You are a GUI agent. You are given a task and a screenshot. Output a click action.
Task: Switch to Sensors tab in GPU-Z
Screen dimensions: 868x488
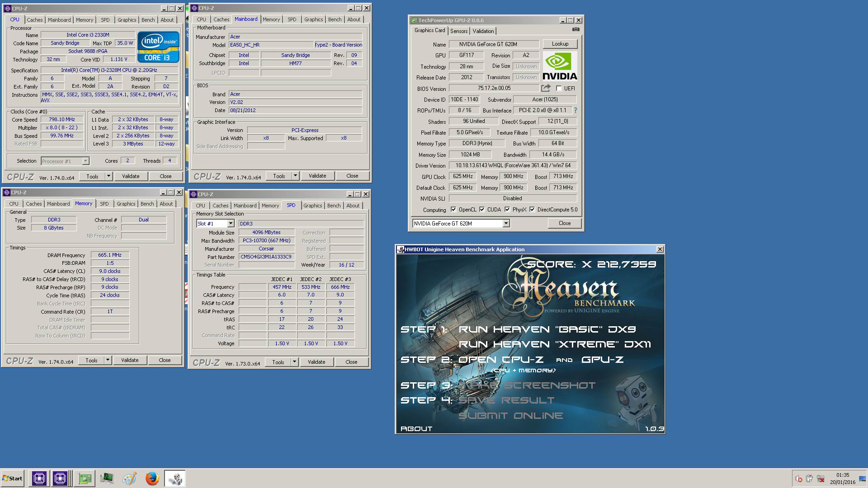coord(459,31)
